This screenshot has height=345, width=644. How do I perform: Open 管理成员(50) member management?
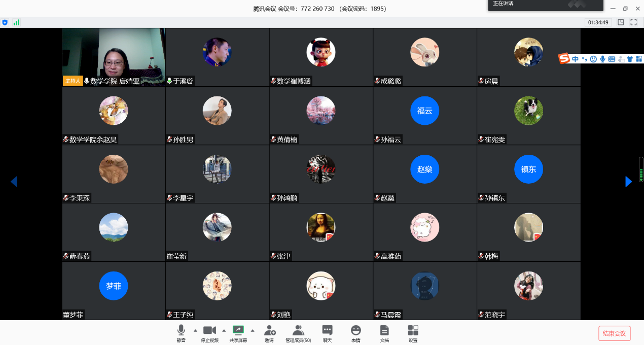click(x=298, y=333)
